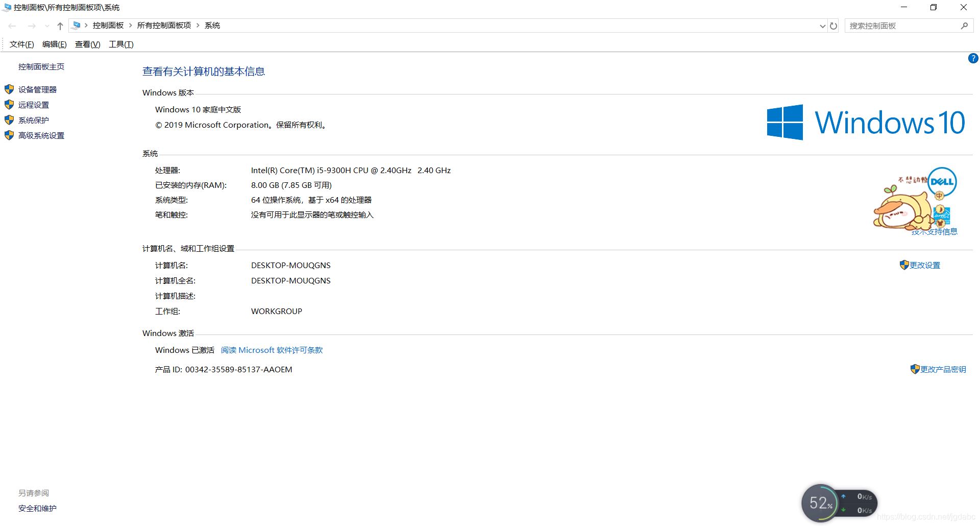Click 更改产品密钥 link

pyautogui.click(x=943, y=369)
